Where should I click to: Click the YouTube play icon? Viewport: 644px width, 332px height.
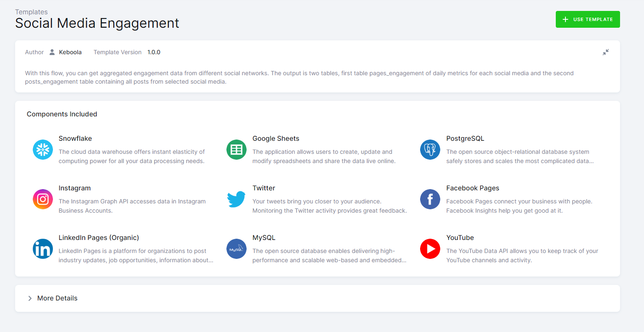(430, 249)
